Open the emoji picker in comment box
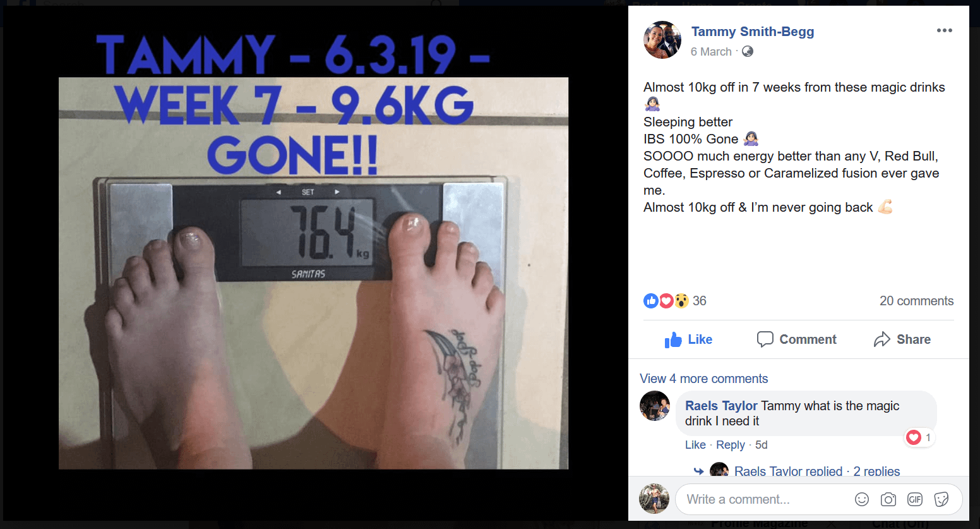 pyautogui.click(x=861, y=499)
